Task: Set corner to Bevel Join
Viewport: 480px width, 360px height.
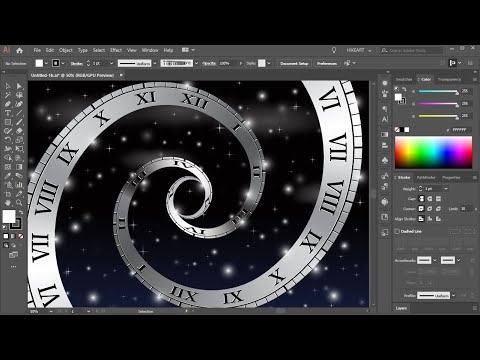Action: click(438, 209)
